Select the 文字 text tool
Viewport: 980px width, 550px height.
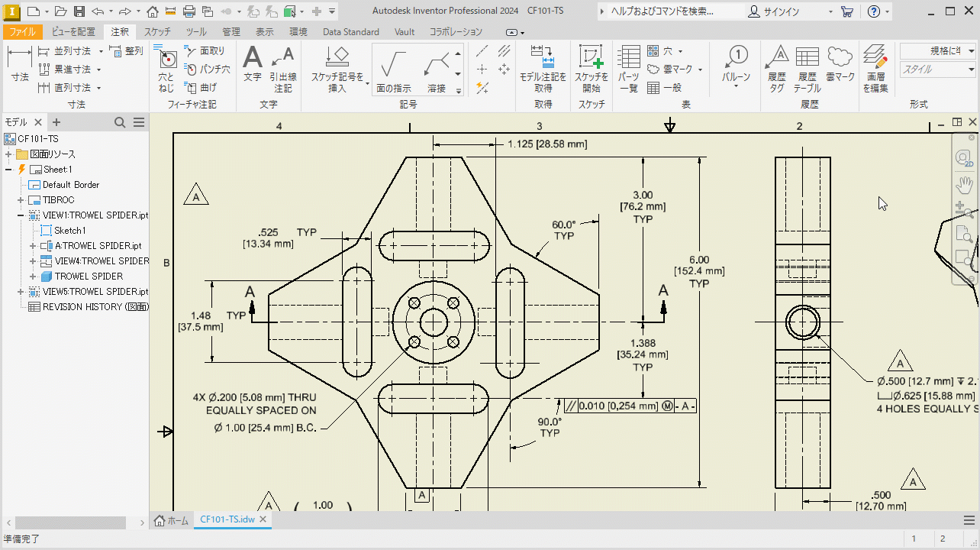tap(252, 64)
